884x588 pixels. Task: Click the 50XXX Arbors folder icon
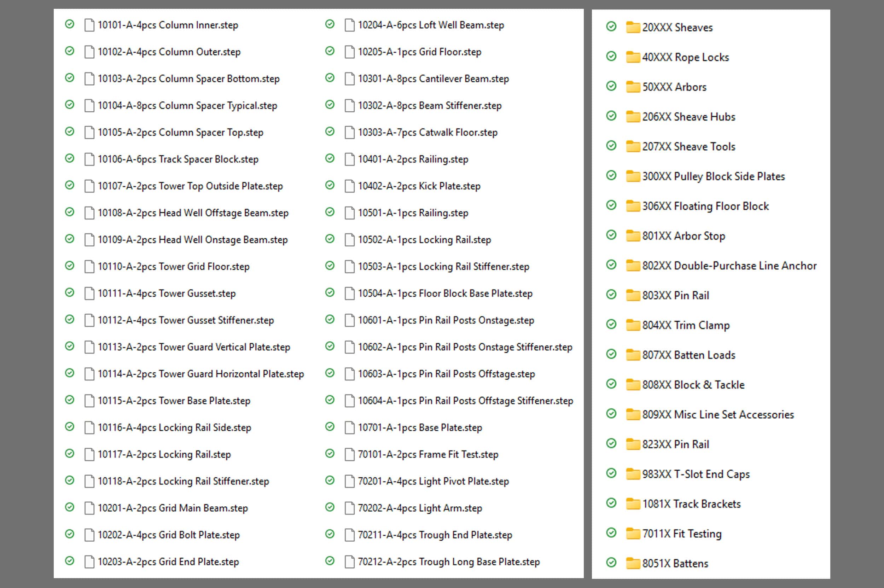point(633,87)
